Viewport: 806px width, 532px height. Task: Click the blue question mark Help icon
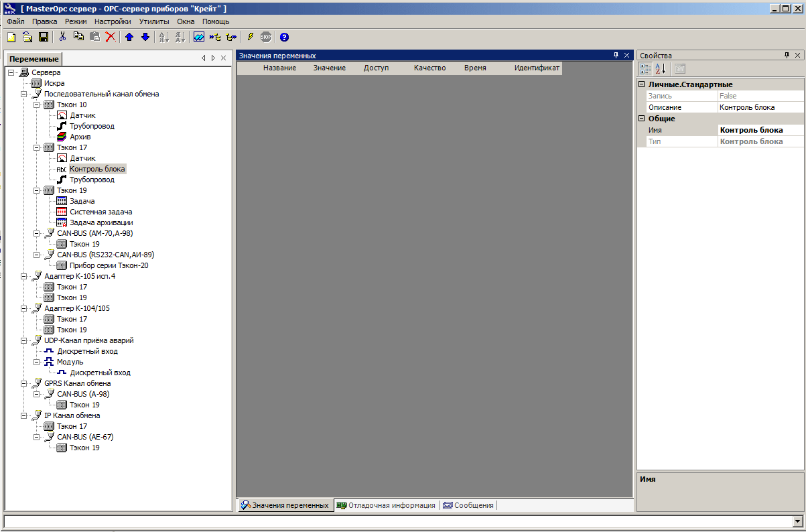tap(284, 38)
